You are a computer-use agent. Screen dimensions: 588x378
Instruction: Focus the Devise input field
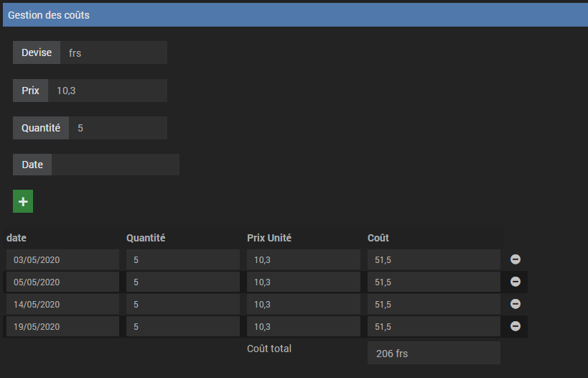point(113,52)
